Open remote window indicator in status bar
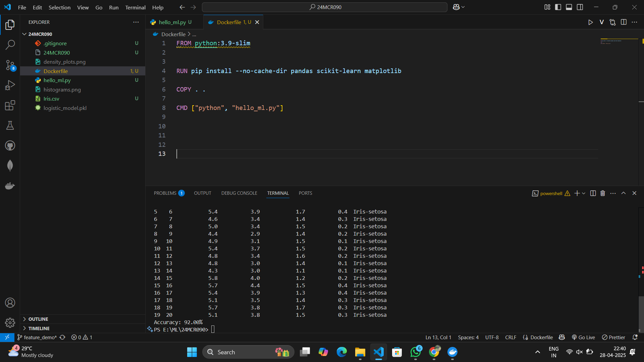 click(7, 337)
